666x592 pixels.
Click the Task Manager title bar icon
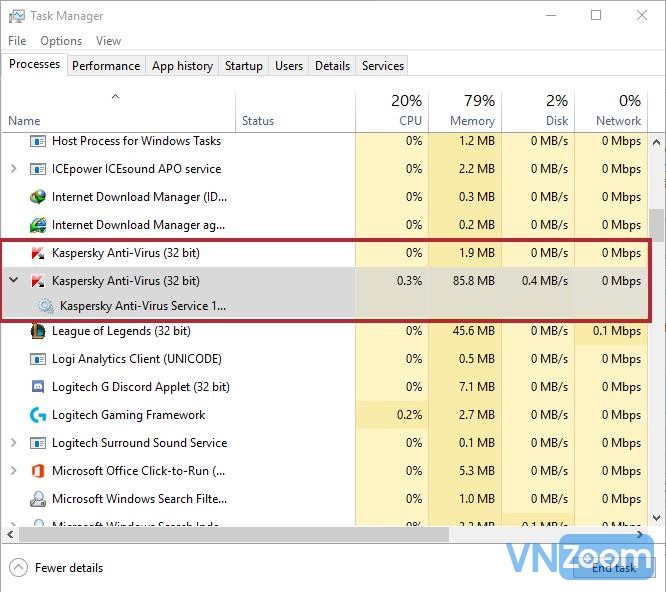pyautogui.click(x=15, y=16)
